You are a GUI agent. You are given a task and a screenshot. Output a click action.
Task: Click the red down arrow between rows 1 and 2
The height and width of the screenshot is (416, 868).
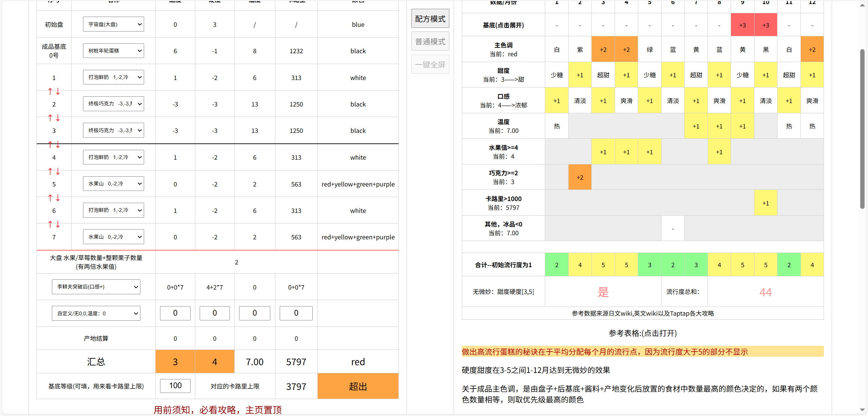point(58,91)
